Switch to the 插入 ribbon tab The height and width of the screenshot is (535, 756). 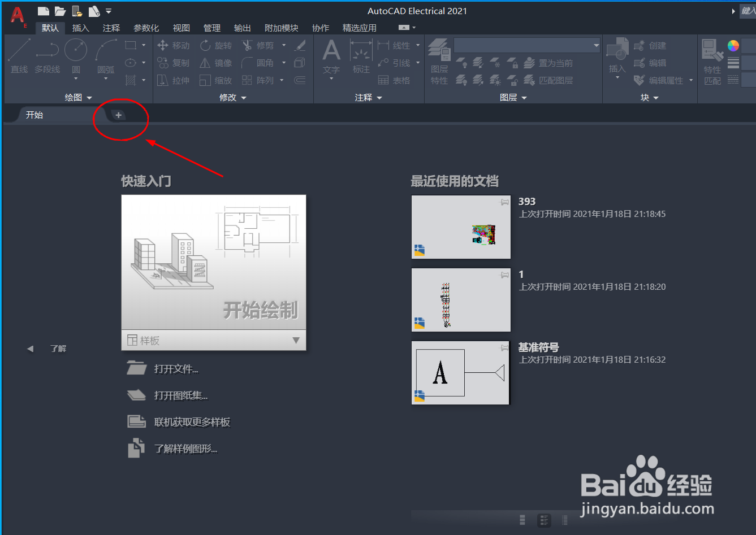pyautogui.click(x=81, y=28)
